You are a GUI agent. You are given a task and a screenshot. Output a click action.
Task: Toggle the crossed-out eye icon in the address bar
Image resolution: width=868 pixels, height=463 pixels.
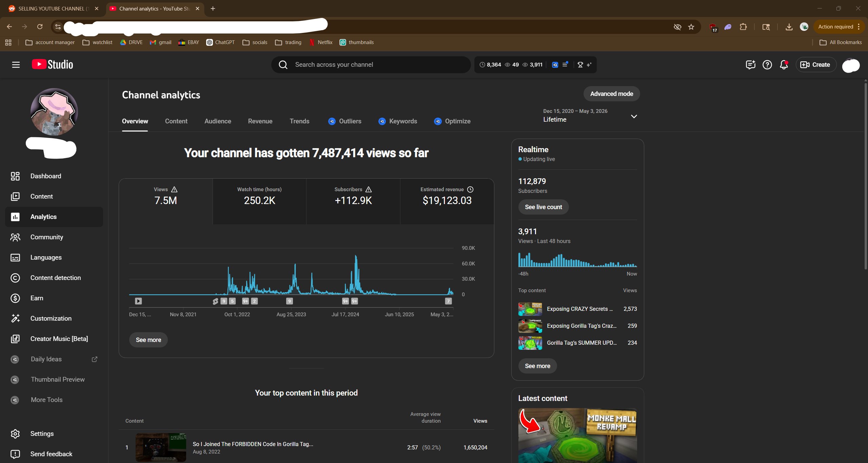click(677, 27)
